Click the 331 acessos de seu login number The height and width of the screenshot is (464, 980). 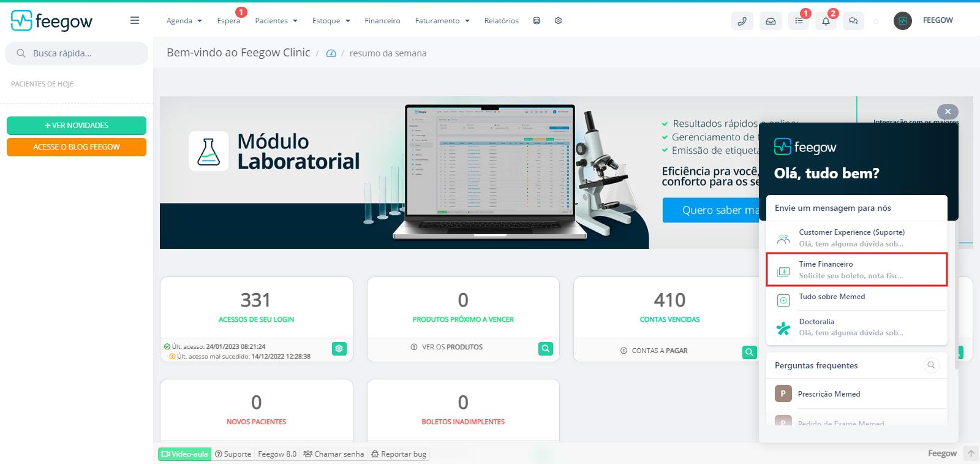[255, 300]
